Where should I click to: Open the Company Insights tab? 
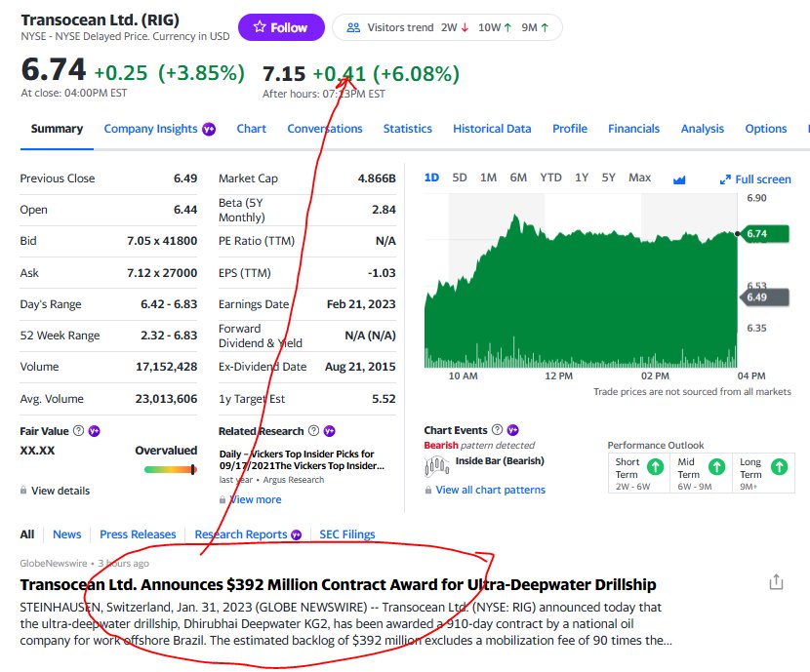click(x=151, y=129)
